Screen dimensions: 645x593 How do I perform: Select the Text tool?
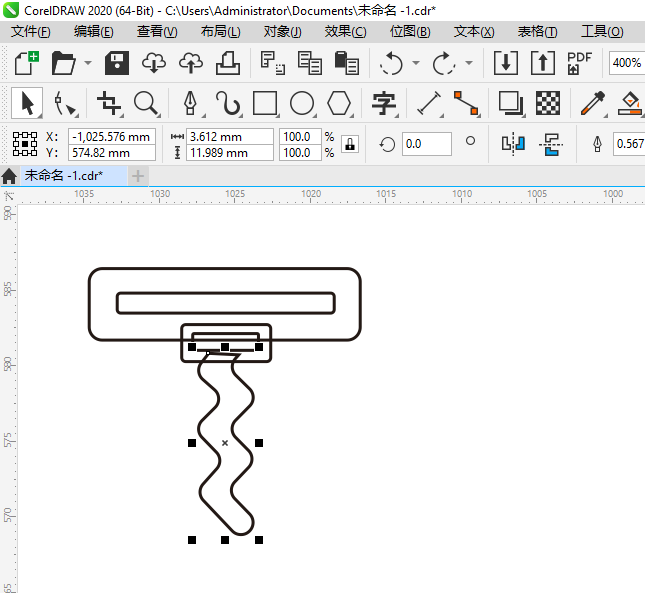384,103
